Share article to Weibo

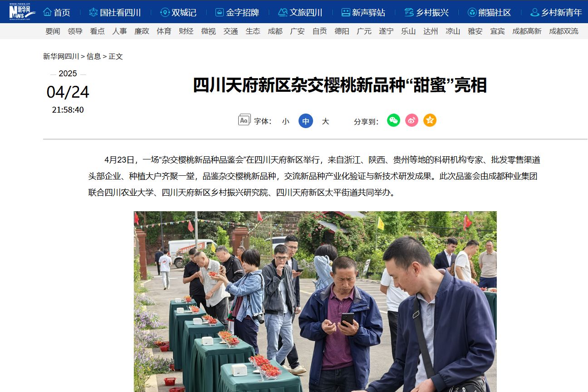point(412,120)
